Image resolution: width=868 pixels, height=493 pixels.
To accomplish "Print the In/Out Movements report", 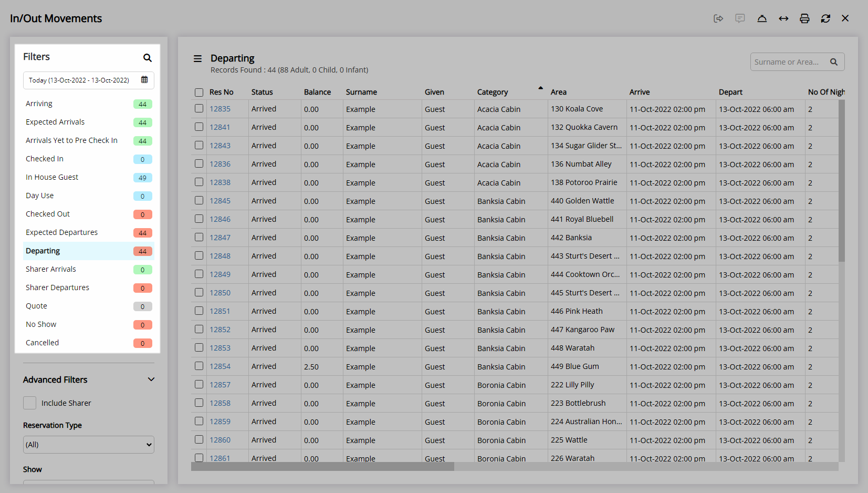I will [x=804, y=18].
